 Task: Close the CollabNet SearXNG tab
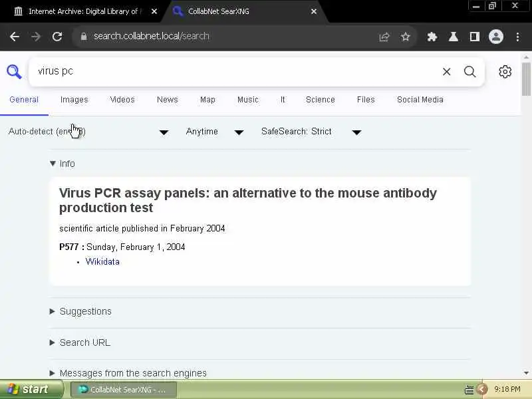pyautogui.click(x=314, y=11)
